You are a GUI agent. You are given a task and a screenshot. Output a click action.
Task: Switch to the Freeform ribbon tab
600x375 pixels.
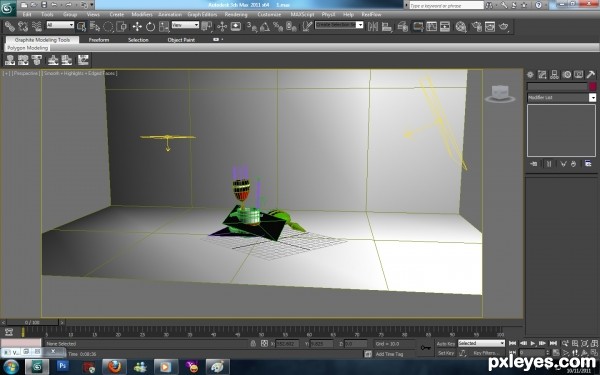coord(99,40)
